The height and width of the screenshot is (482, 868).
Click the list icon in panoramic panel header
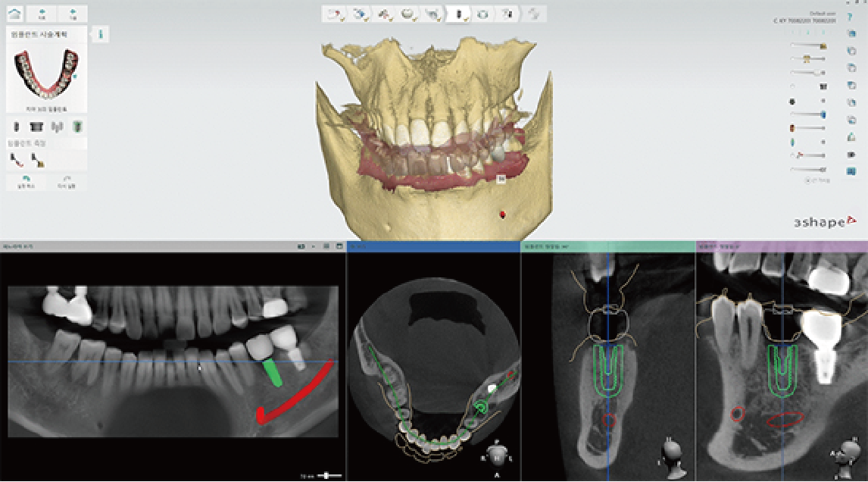[326, 246]
